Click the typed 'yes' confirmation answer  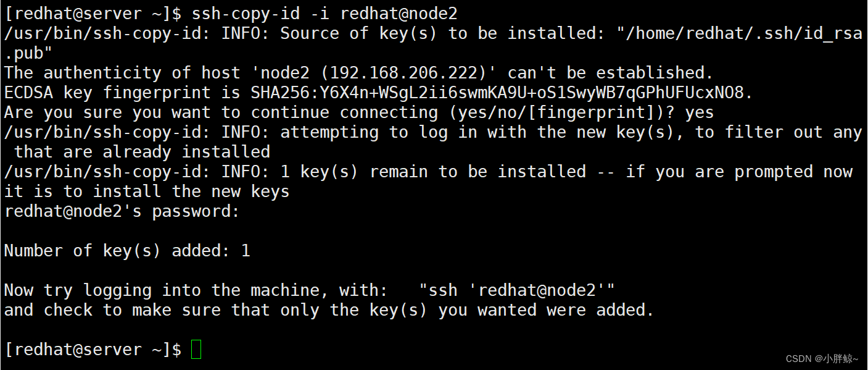pos(699,112)
